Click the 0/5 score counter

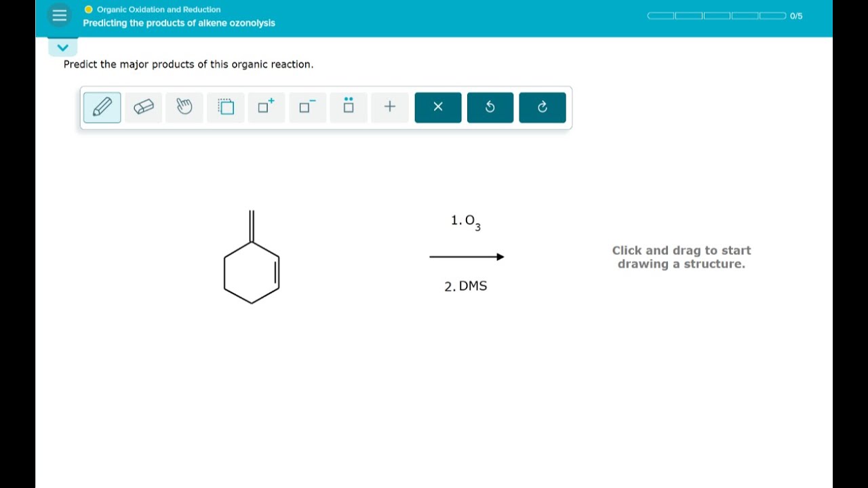coord(796,16)
